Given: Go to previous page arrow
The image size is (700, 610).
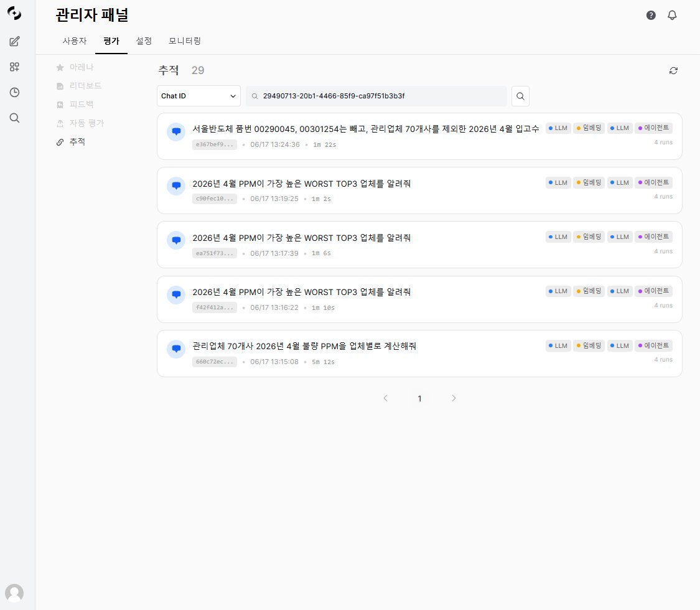Looking at the screenshot, I should click(x=386, y=398).
